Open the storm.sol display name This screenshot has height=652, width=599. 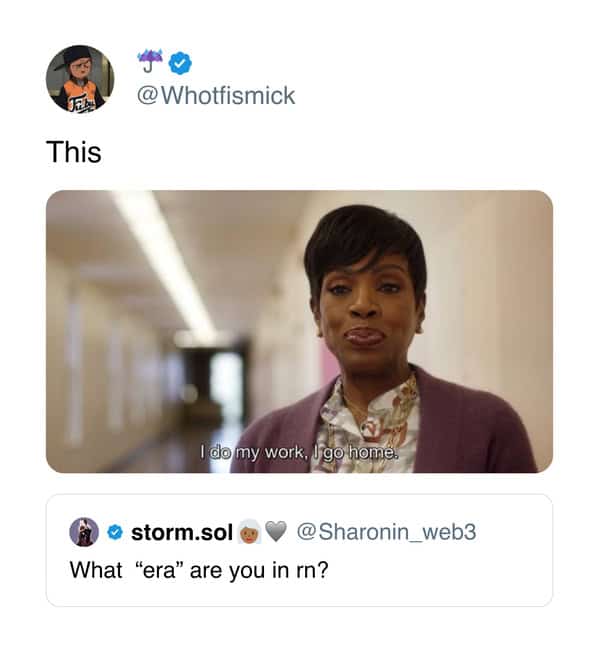182,533
